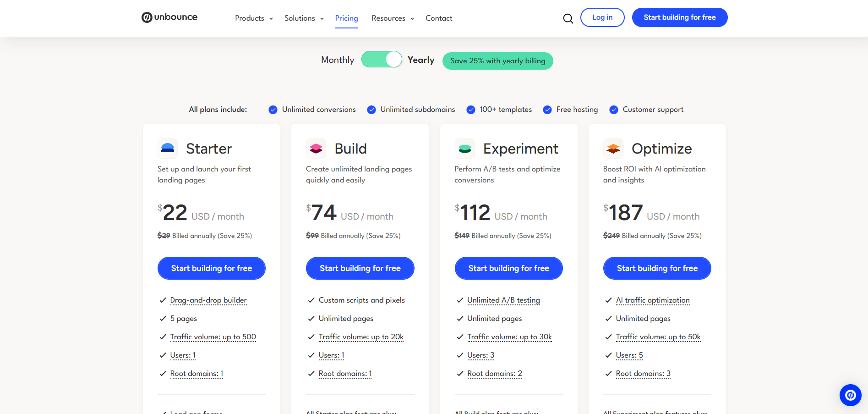Viewport: 868px width, 414px height.
Task: Click Log in
Action: 602,17
